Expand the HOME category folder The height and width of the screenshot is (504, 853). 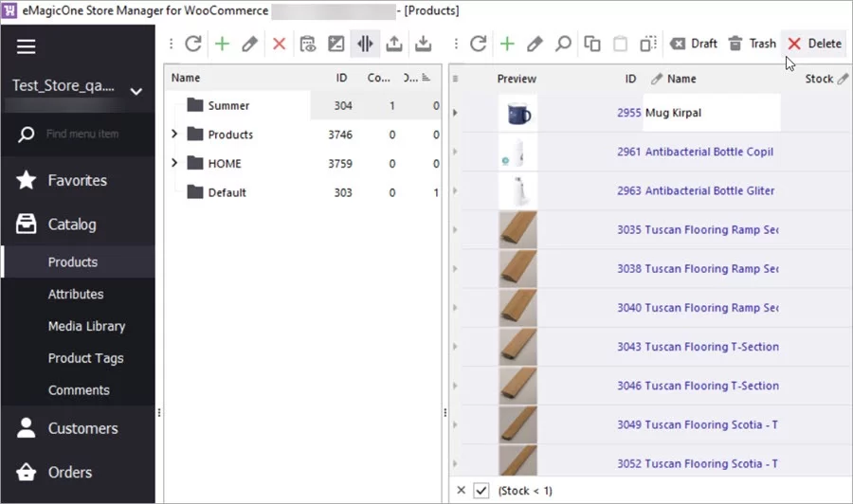[174, 163]
